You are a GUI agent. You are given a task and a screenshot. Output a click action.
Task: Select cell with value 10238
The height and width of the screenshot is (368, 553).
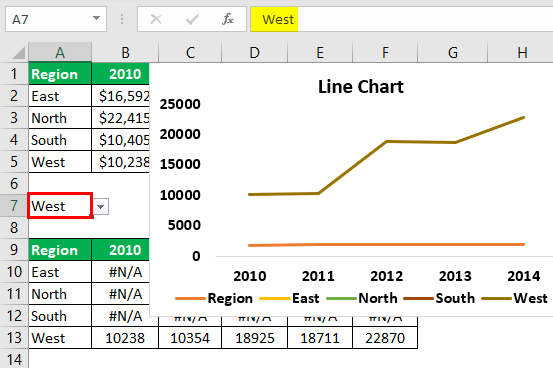[x=125, y=338]
